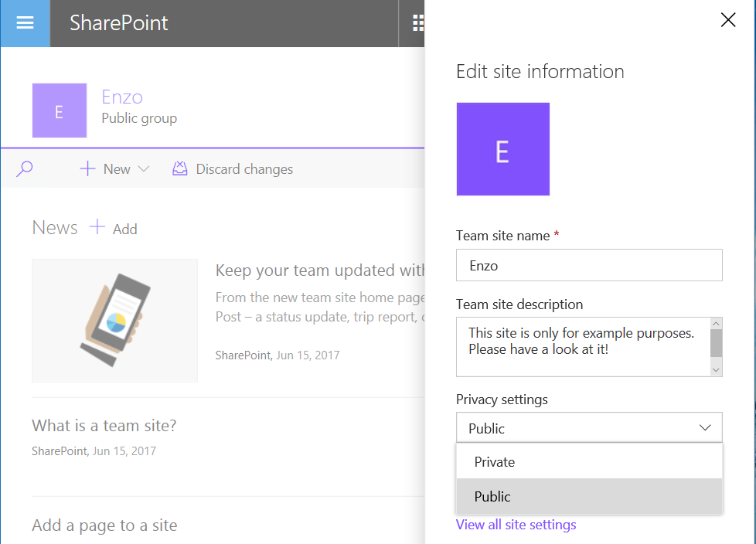Click the plus icon next to News Add
756x544 pixels.
(97, 227)
